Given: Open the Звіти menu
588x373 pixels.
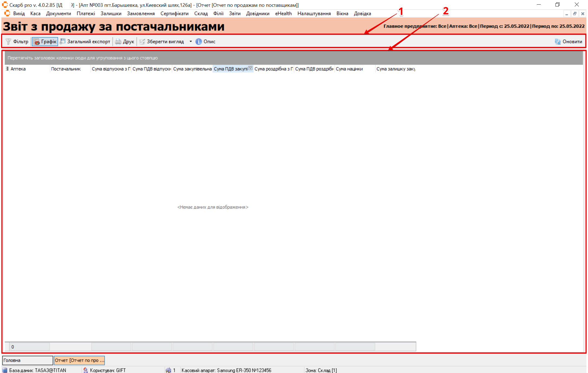Looking at the screenshot, I should pyautogui.click(x=234, y=14).
